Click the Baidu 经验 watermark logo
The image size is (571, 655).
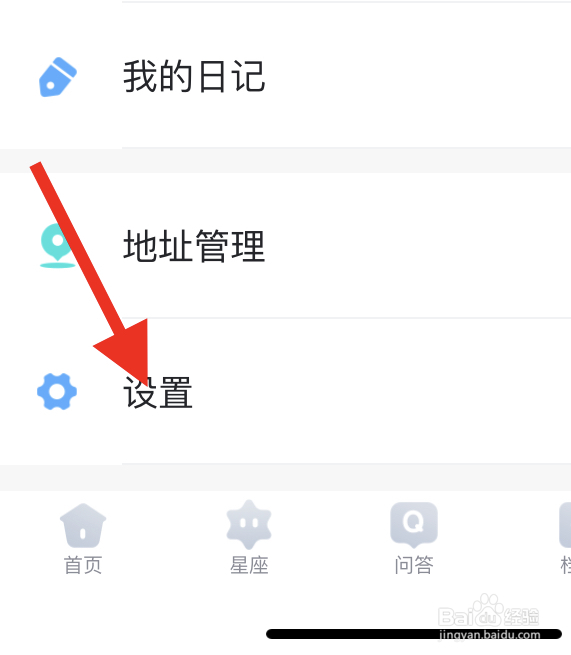[489, 612]
